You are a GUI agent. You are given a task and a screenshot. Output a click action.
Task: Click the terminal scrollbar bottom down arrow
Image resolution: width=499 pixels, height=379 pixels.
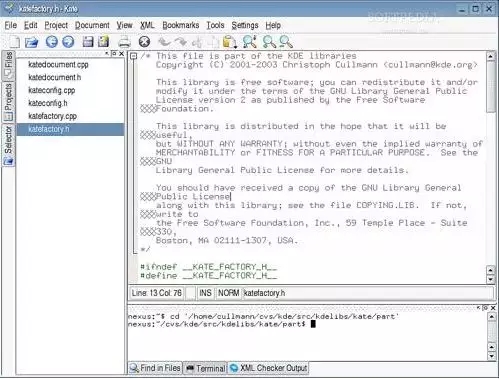tap(492, 356)
